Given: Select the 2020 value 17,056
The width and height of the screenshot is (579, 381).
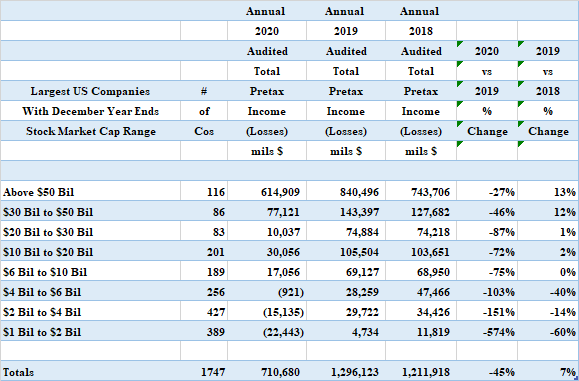Looking at the screenshot, I should 283,272.
